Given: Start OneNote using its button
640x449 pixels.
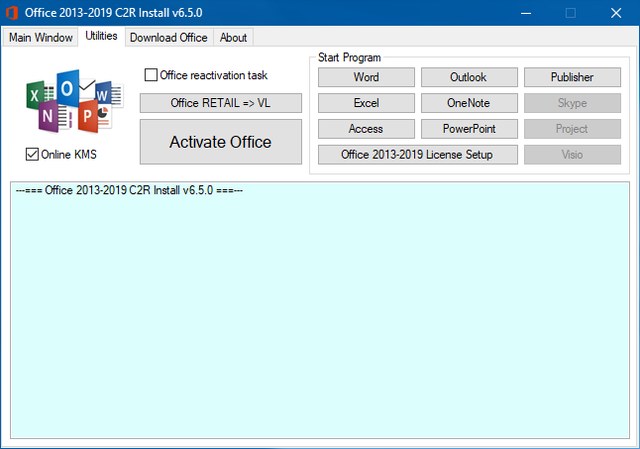Looking at the screenshot, I should pyautogui.click(x=468, y=103).
